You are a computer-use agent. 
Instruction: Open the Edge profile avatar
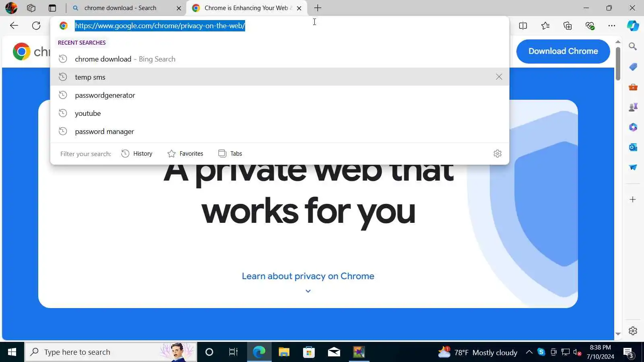(11, 8)
